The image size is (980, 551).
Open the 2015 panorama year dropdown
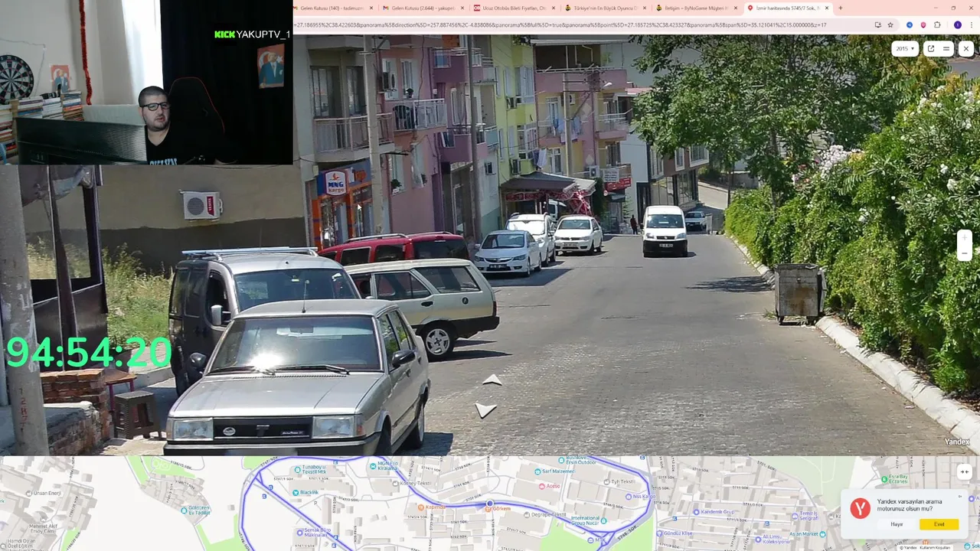click(905, 48)
